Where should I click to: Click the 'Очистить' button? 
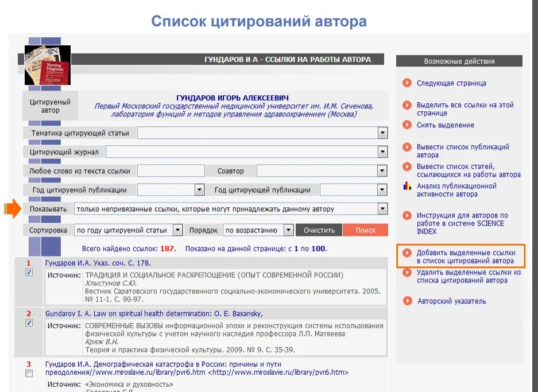click(319, 230)
